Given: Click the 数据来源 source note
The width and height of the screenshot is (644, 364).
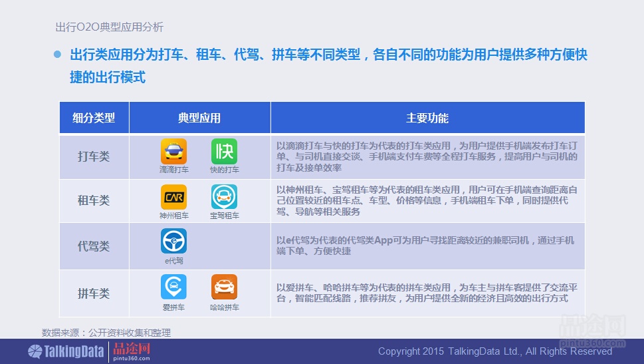Looking at the screenshot, I should (x=106, y=332).
